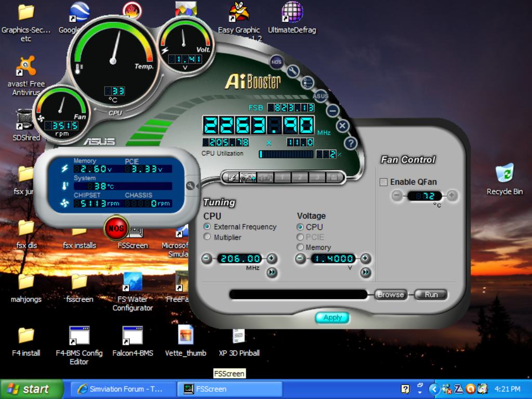
Task: Click the red NOS button
Action: [116, 228]
